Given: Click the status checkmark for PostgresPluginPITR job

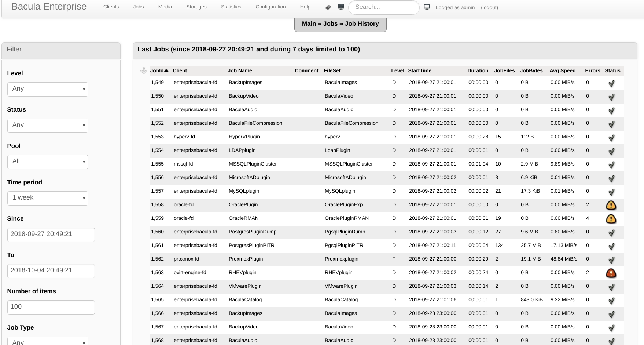Looking at the screenshot, I should click(x=611, y=247).
